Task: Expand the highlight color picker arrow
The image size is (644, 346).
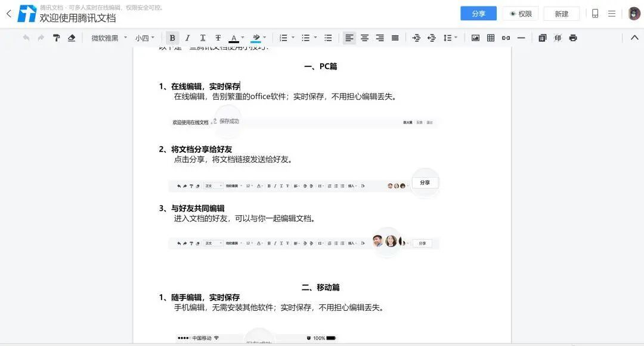Action: click(265, 38)
